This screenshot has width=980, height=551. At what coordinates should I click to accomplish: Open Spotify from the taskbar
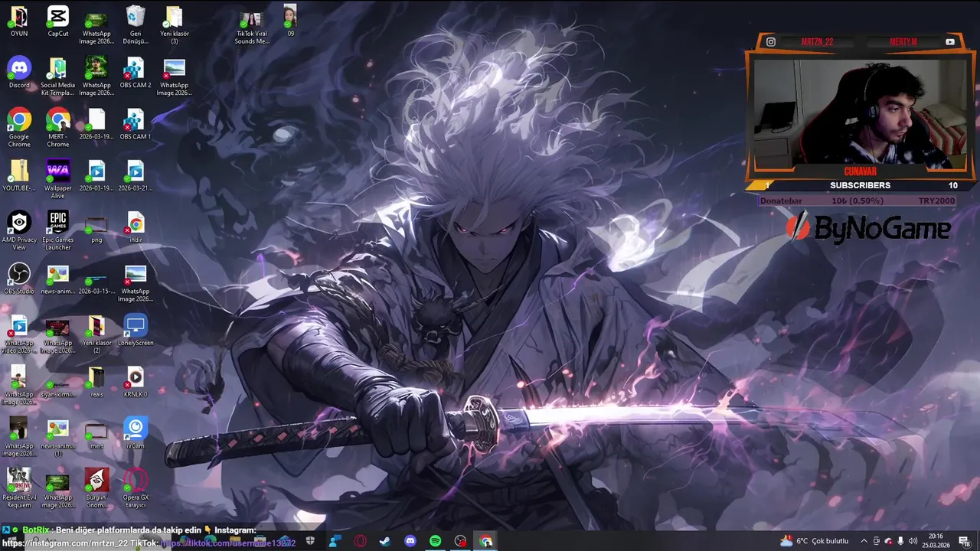436,541
